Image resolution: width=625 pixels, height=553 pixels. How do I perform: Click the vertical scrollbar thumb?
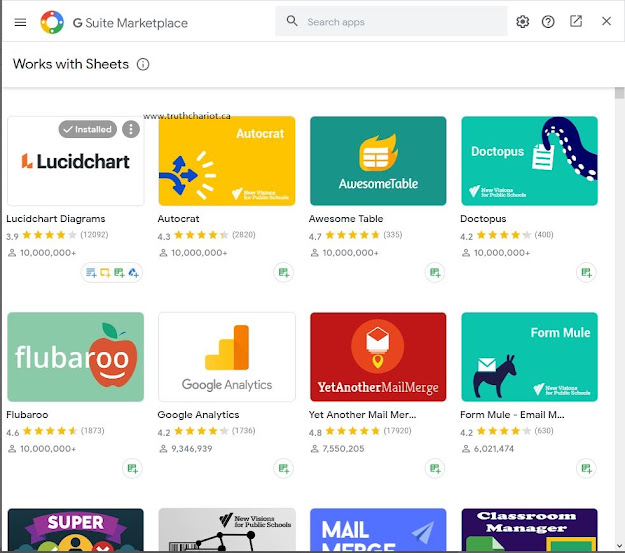click(619, 93)
